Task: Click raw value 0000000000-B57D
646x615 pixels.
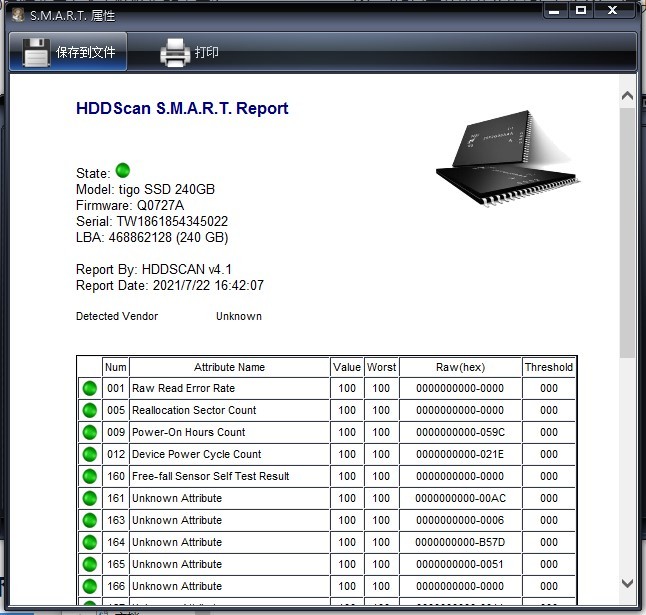Action: click(460, 542)
